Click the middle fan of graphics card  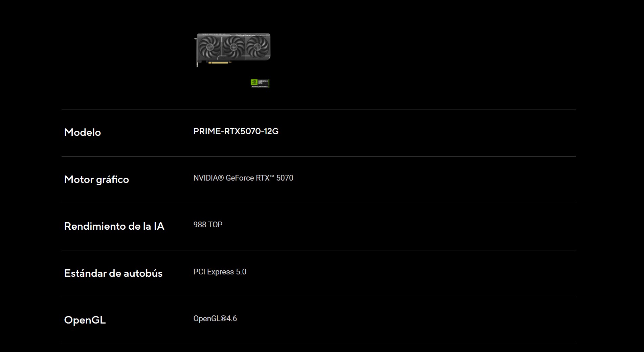click(234, 47)
